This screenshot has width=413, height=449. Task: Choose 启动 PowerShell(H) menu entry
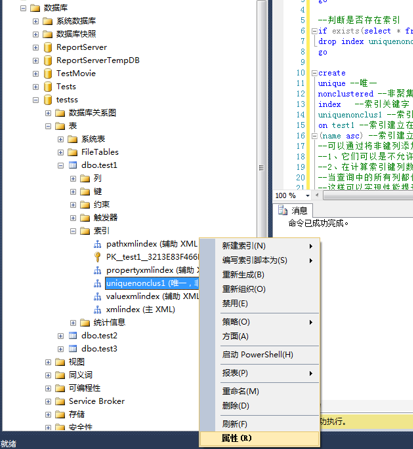point(268,355)
